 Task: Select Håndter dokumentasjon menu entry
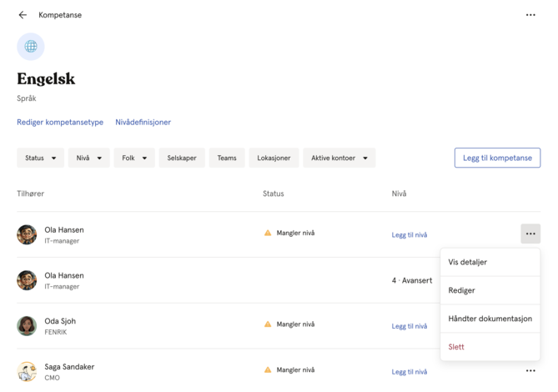[x=490, y=319]
